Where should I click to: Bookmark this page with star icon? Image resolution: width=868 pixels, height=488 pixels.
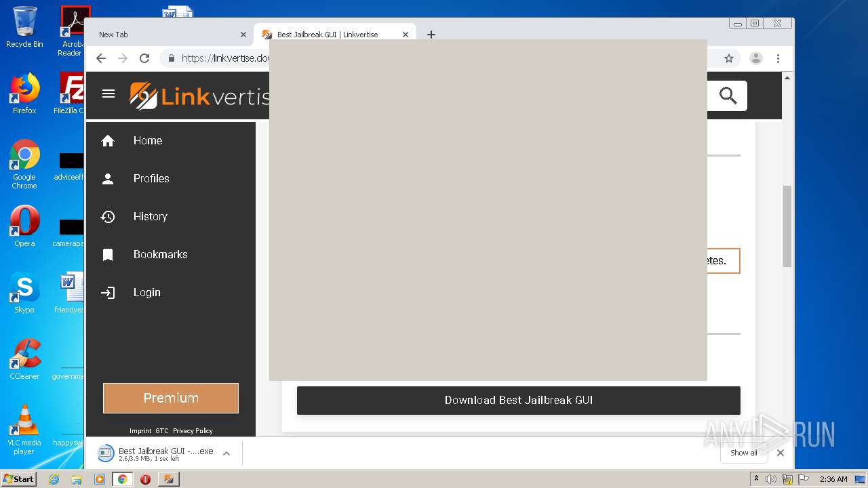point(729,58)
